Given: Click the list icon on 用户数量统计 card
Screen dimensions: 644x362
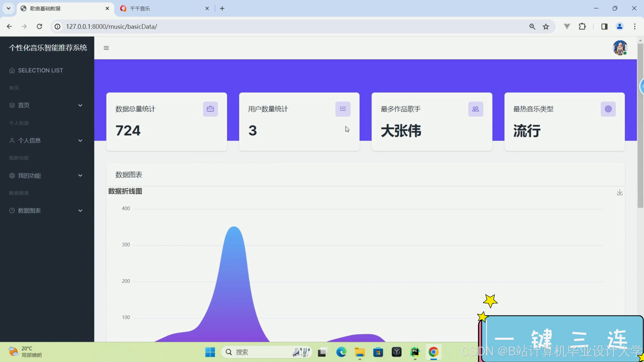Looking at the screenshot, I should click(x=343, y=109).
